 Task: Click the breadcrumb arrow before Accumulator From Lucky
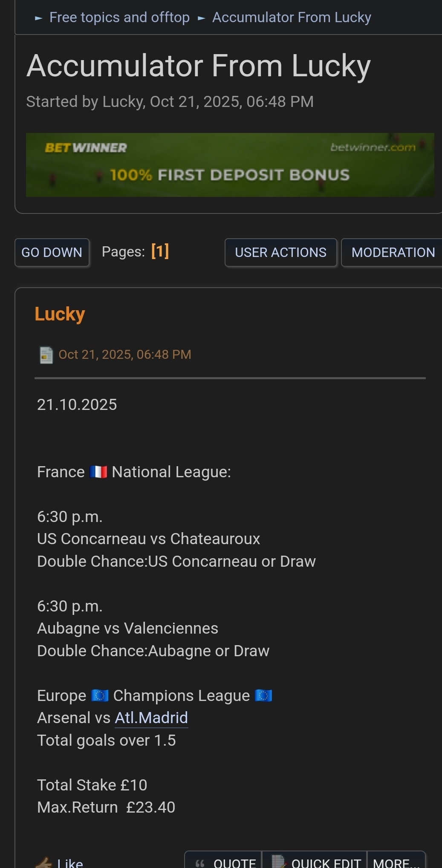(x=202, y=18)
